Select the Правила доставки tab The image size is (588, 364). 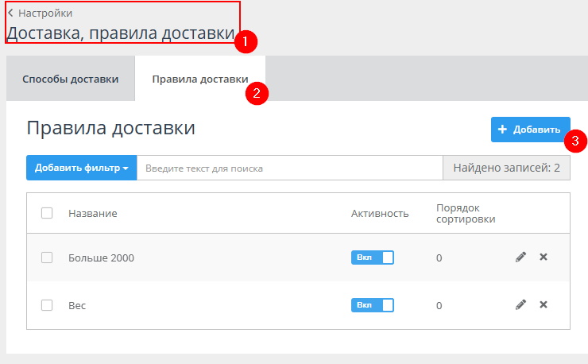pos(200,79)
